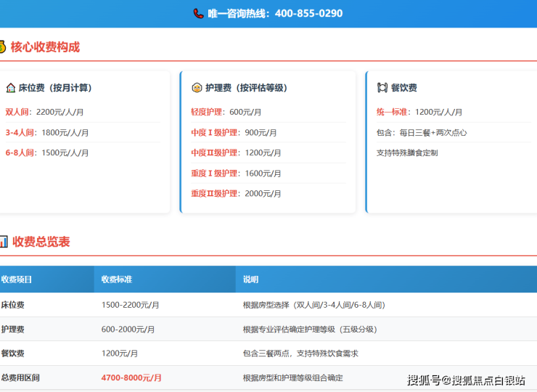Click the bar chart icon by 收费总览表
Image resolution: width=537 pixels, height=392 pixels.
[x=4, y=242]
